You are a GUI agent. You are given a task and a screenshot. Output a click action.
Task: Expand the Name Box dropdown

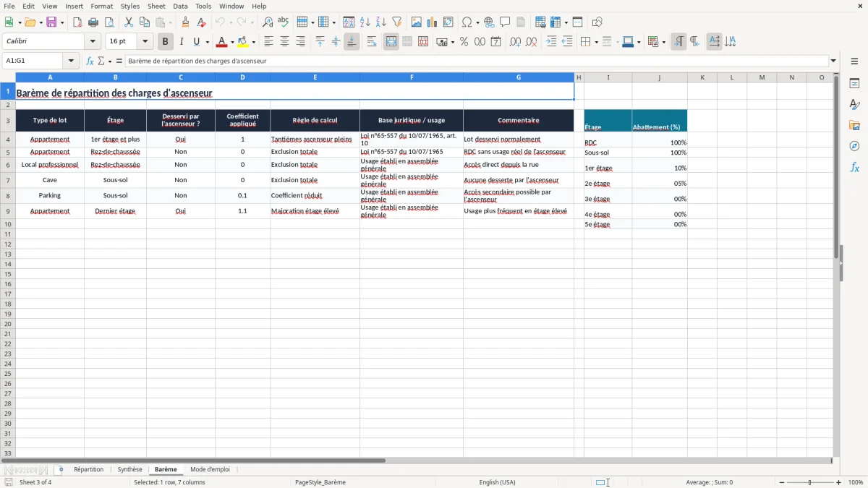pyautogui.click(x=71, y=61)
